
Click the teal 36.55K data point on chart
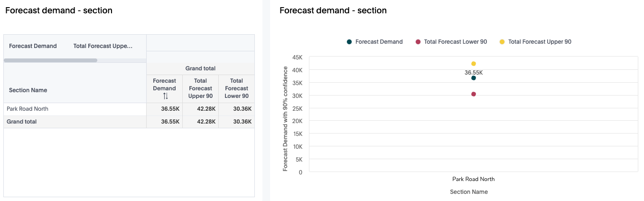click(x=474, y=78)
